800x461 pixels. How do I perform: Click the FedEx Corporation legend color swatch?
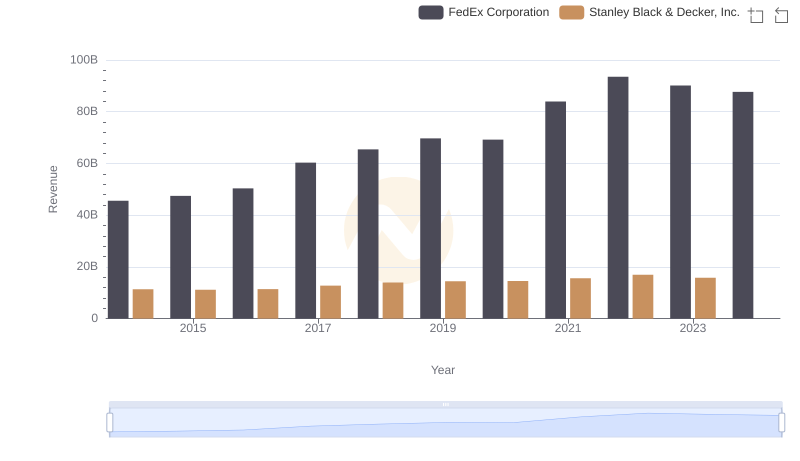tap(431, 12)
